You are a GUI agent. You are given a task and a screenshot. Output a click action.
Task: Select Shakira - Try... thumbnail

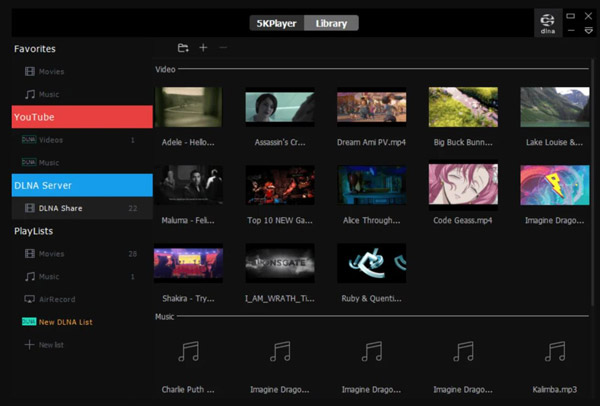[188, 263]
